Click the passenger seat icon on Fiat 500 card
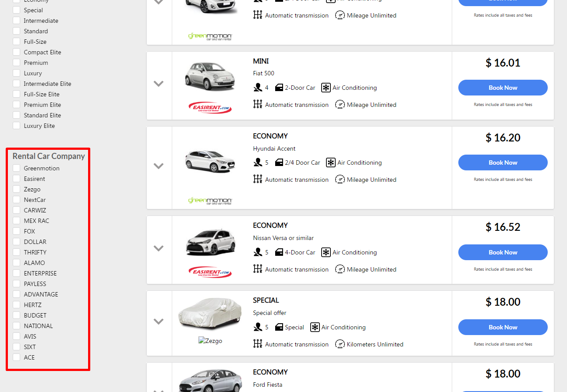The width and height of the screenshot is (567, 392). coord(258,88)
